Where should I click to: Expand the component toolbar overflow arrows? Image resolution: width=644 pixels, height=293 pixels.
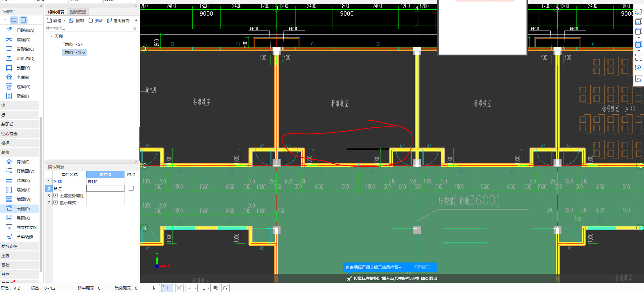136,20
